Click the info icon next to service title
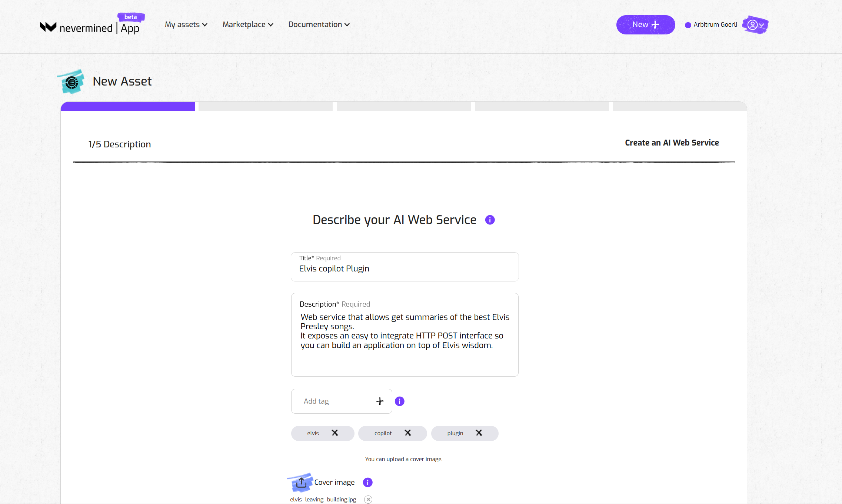Viewport: 842px width, 504px height. click(490, 220)
